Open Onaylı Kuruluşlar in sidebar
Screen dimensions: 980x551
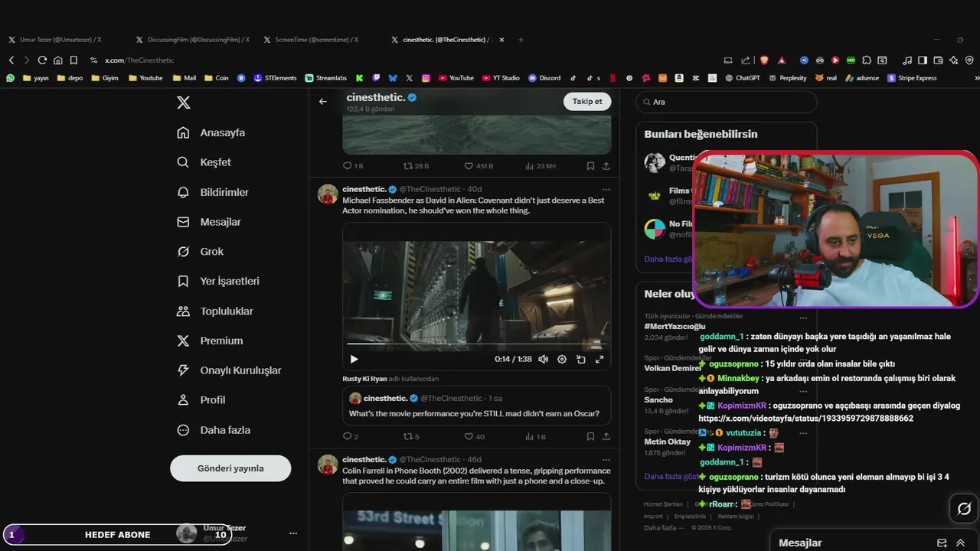(x=229, y=370)
